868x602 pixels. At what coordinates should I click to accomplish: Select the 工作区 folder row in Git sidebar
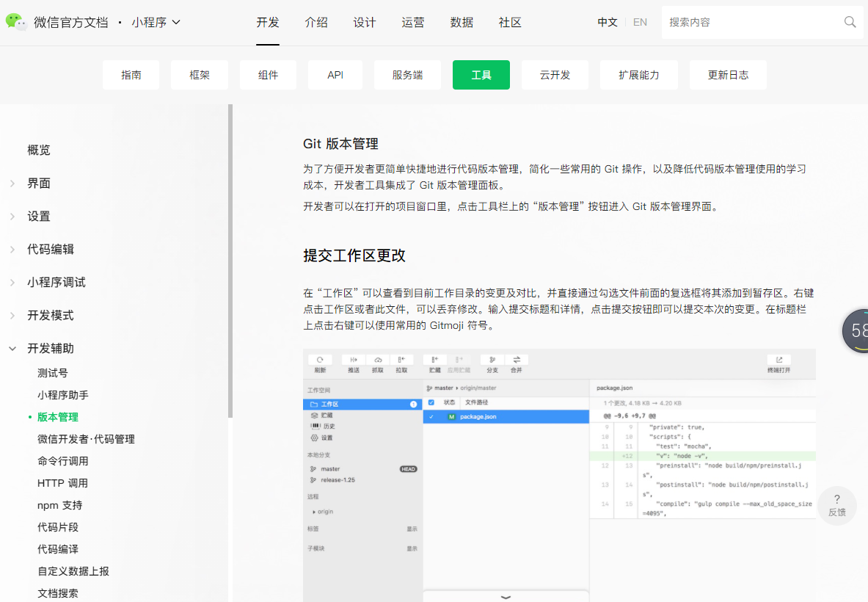tap(362, 405)
